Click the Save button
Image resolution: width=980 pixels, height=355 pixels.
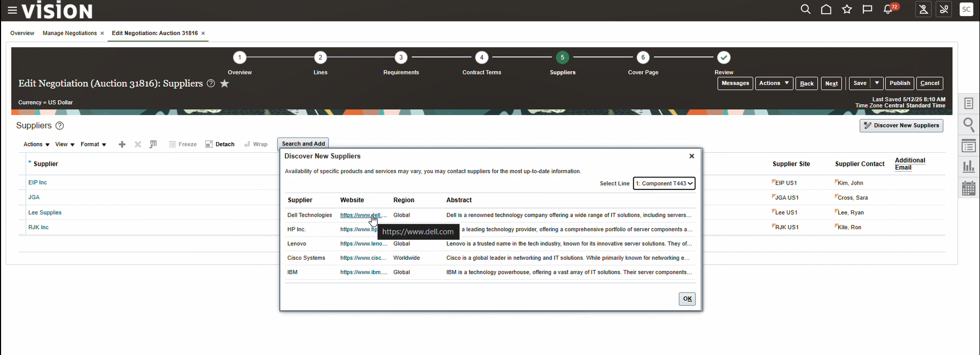point(860,83)
